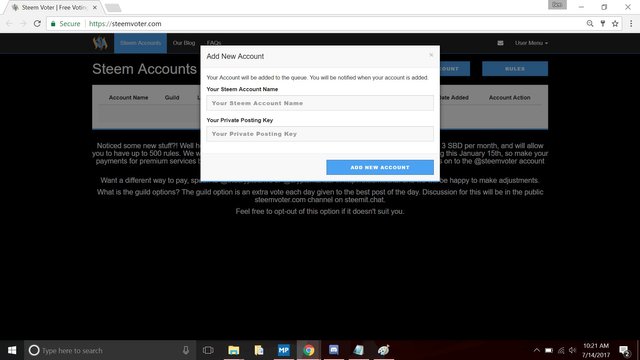Viewport: 640px width, 360px height.
Task: Open File Explorer from the taskbar
Action: [x=233, y=350]
